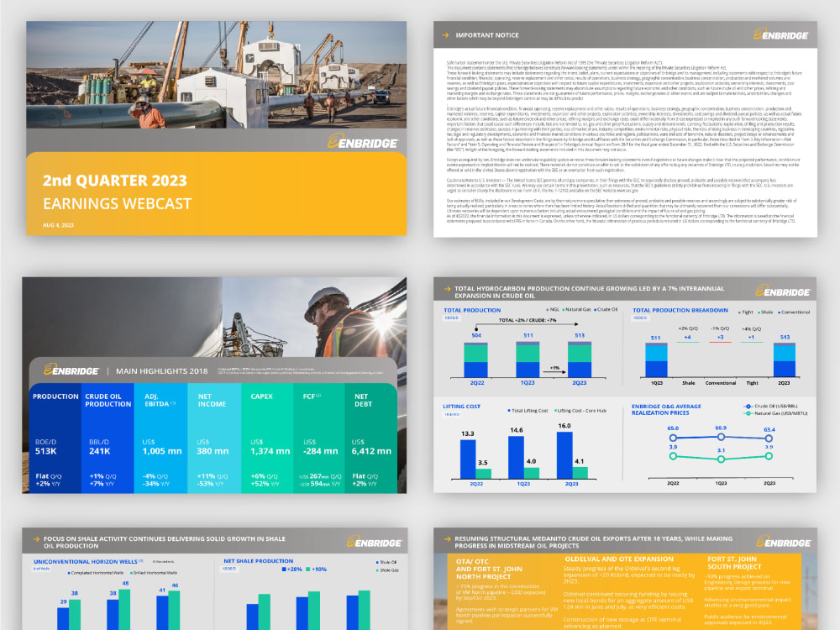This screenshot has height=630, width=840.
Task: Click the 'Completed Horizontal Wells' legend entry
Action: [x=95, y=573]
